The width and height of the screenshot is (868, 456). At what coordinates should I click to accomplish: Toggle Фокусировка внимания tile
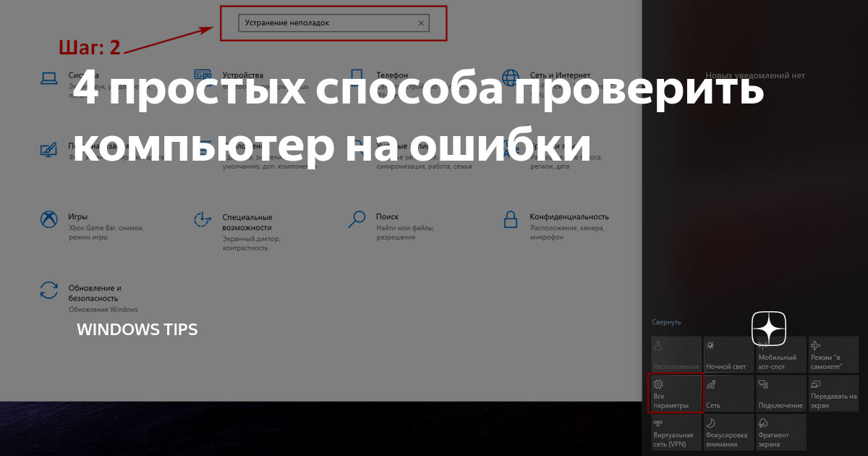click(x=728, y=432)
